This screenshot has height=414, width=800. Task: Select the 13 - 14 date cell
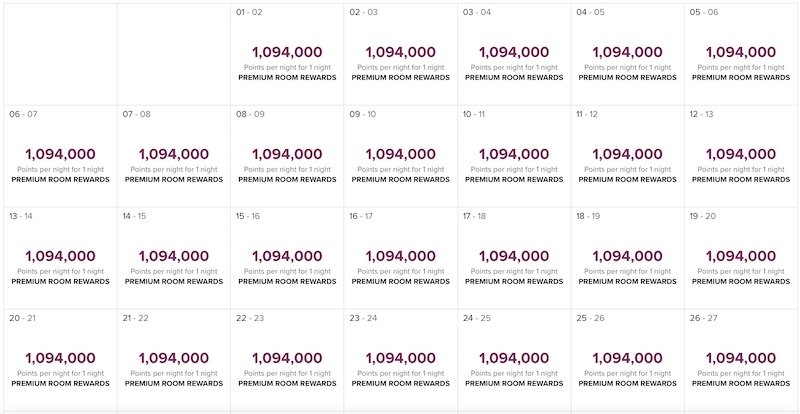pos(60,258)
